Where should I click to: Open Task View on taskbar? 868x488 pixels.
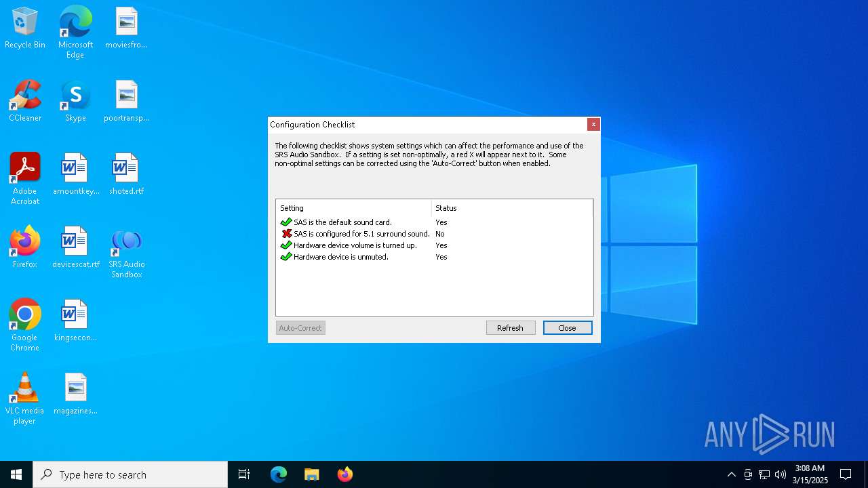coord(244,474)
